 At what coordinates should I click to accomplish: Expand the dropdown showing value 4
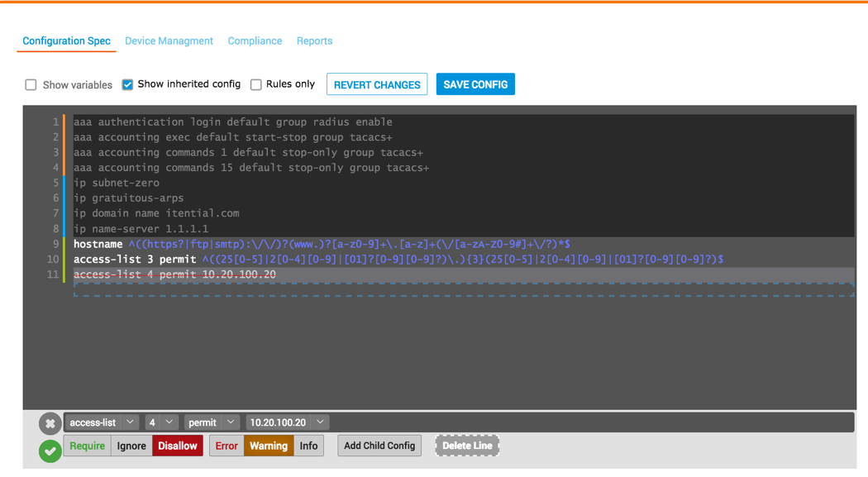coord(160,422)
